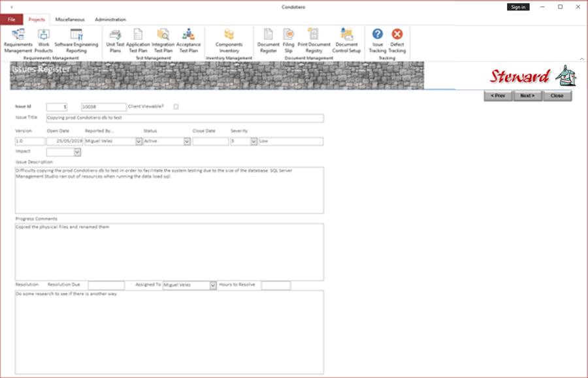This screenshot has height=378, width=588.
Task: Expand the Impact combo box
Action: pyautogui.click(x=77, y=152)
